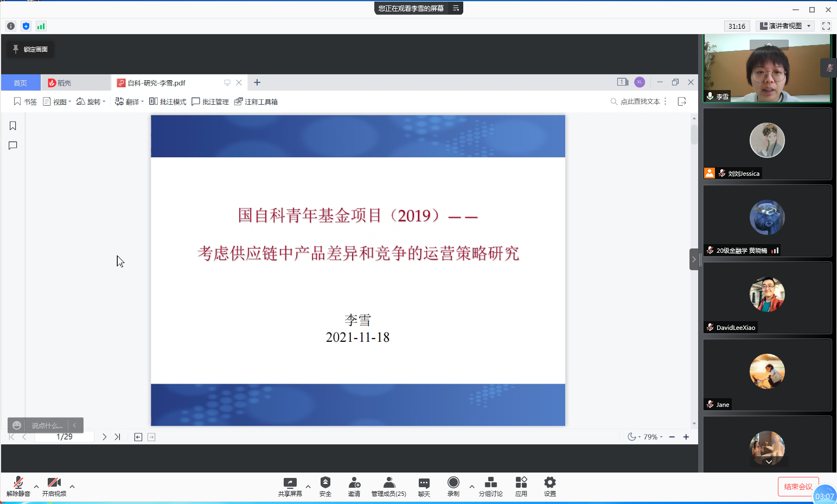Open manage members panel

click(388, 486)
